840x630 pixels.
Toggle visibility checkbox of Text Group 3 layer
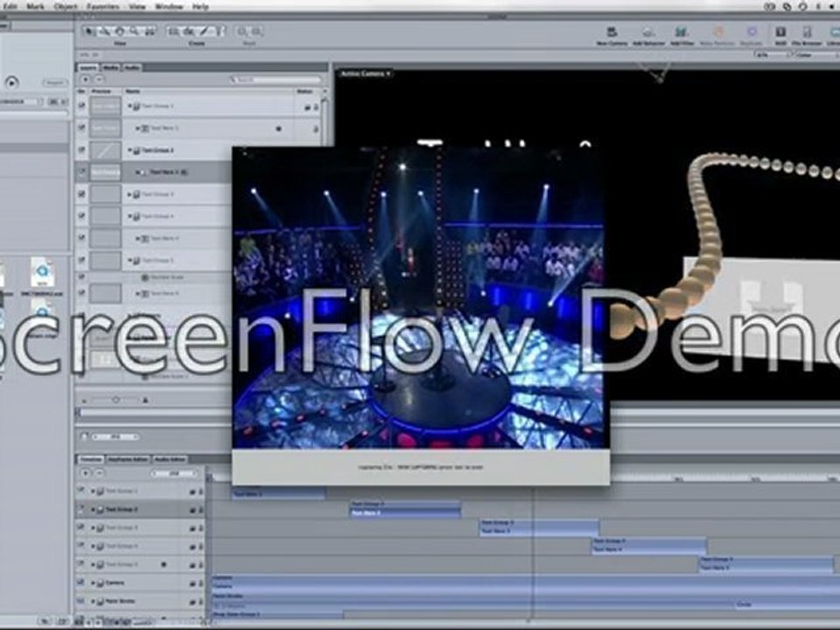point(82,194)
